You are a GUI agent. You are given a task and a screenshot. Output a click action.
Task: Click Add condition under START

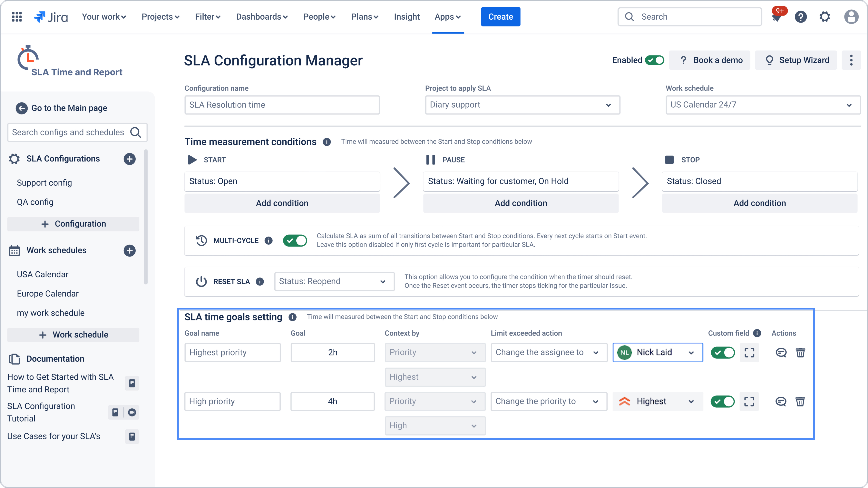pos(282,203)
